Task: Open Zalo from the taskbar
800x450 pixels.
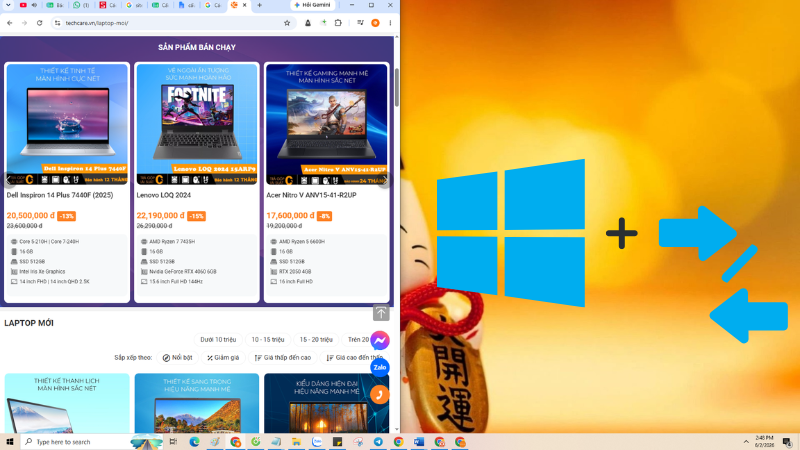Action: pyautogui.click(x=317, y=442)
